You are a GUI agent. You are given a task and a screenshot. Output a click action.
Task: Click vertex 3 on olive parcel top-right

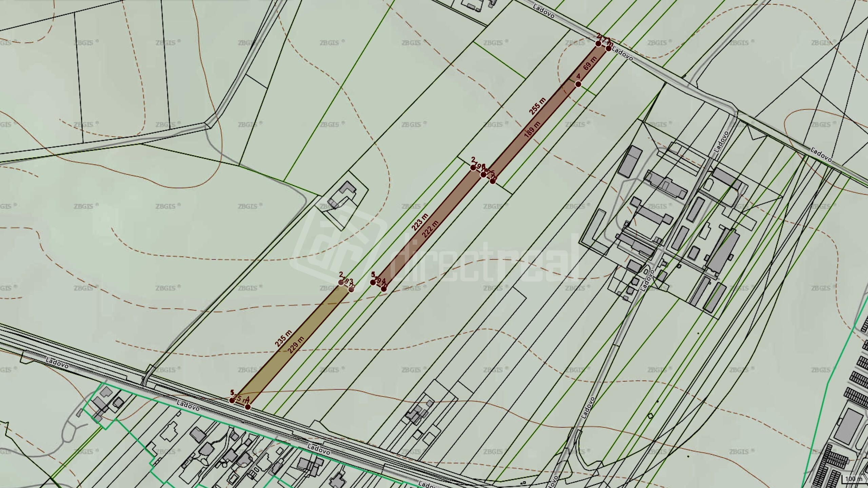[351, 289]
